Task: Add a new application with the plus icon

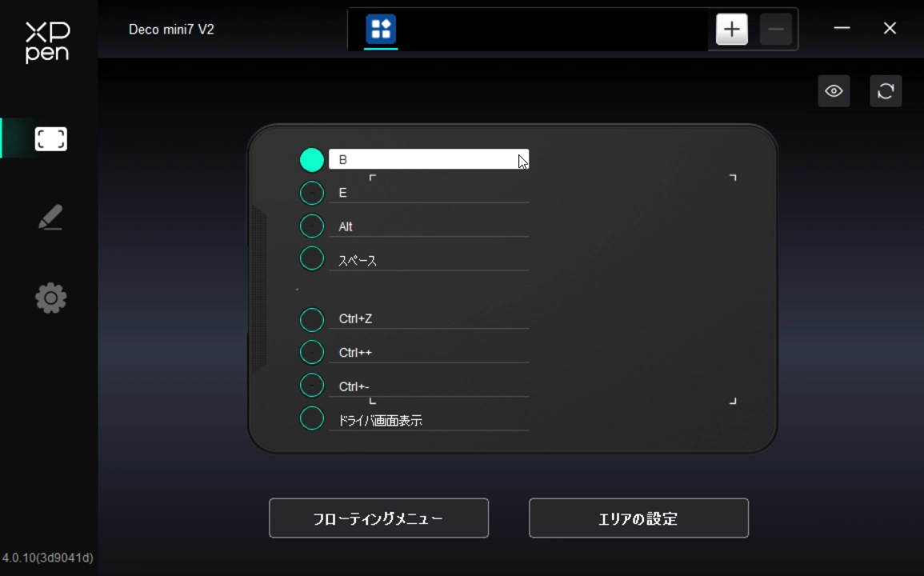Action: coord(731,28)
